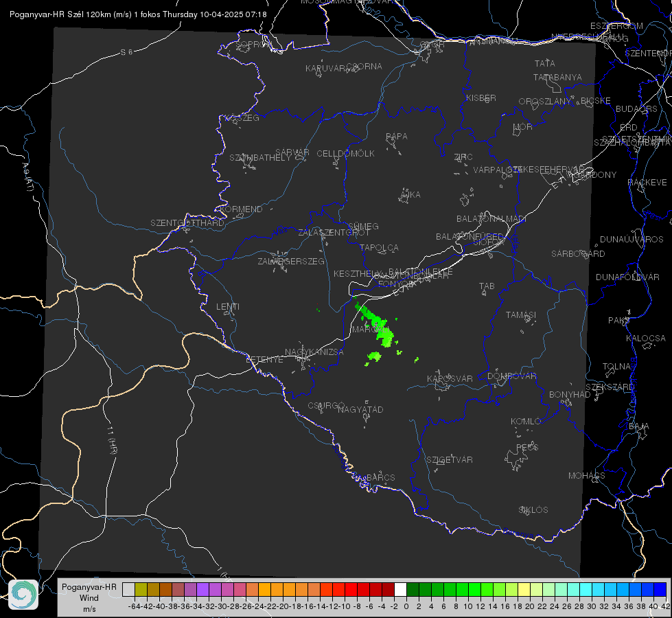Click the KISBER map label

click(x=481, y=98)
